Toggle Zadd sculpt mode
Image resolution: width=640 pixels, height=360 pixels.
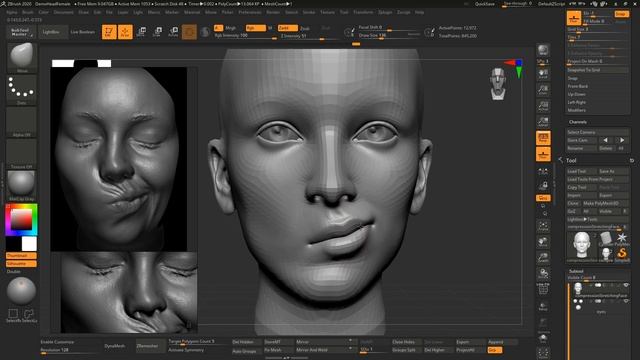tap(287, 28)
